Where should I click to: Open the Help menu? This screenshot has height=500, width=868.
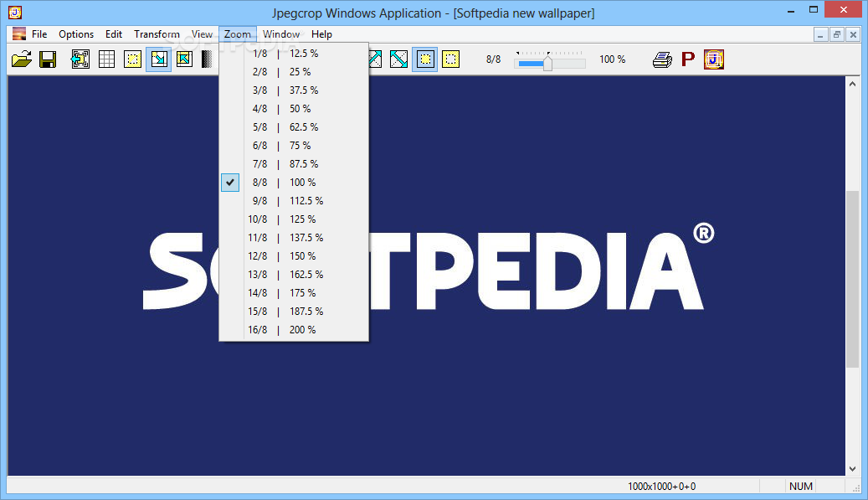321,34
